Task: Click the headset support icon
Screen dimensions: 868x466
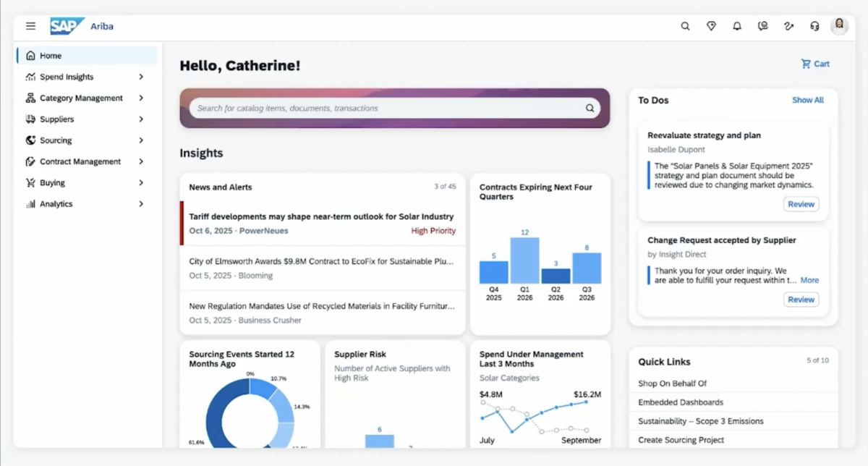Action: pyautogui.click(x=814, y=26)
